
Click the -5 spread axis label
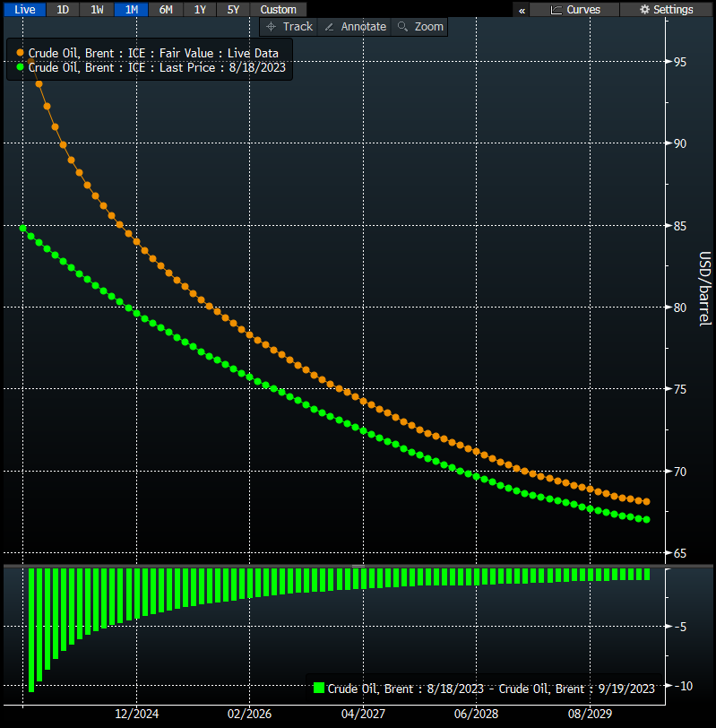680,628
